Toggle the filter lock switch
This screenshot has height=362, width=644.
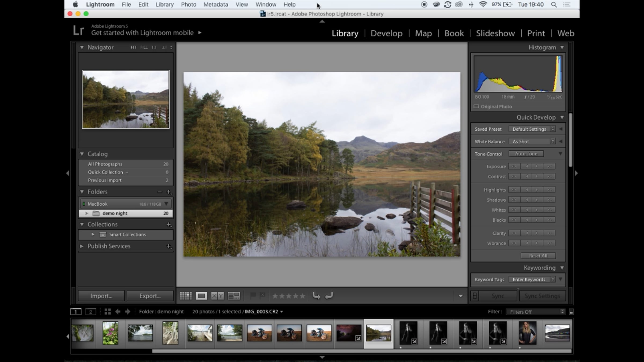[571, 312]
